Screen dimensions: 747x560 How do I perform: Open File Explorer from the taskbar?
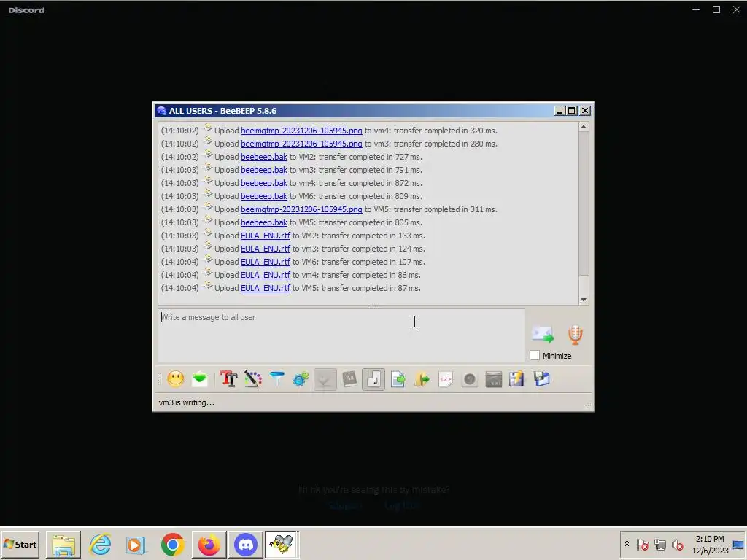(x=63, y=544)
